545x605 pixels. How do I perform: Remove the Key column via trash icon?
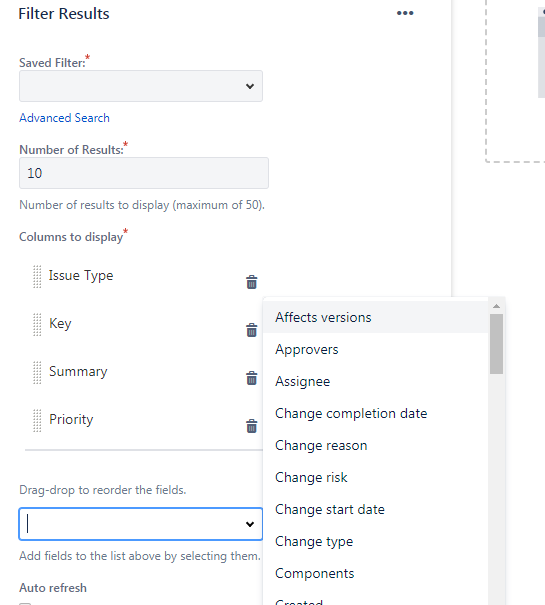(252, 330)
